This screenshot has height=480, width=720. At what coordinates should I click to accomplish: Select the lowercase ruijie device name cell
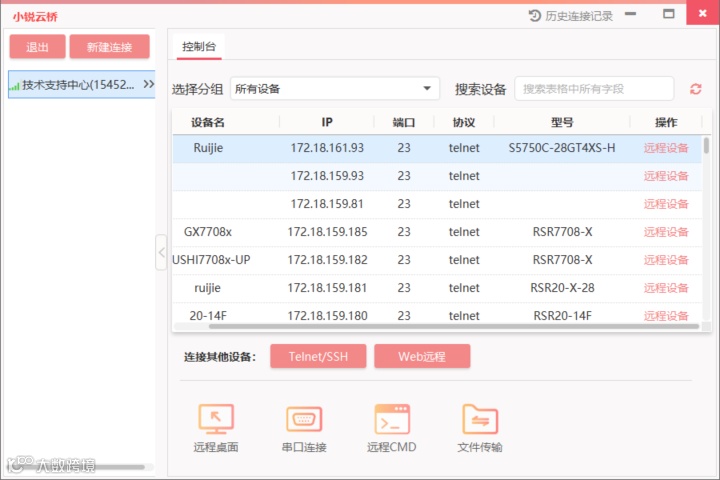click(208, 288)
